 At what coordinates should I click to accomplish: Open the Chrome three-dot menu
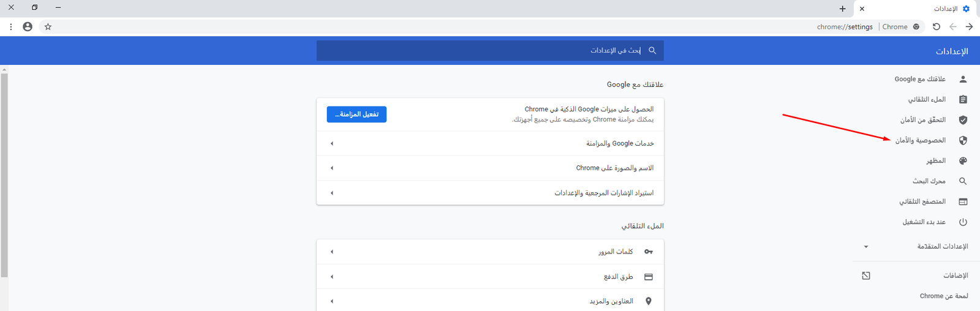pyautogui.click(x=11, y=27)
